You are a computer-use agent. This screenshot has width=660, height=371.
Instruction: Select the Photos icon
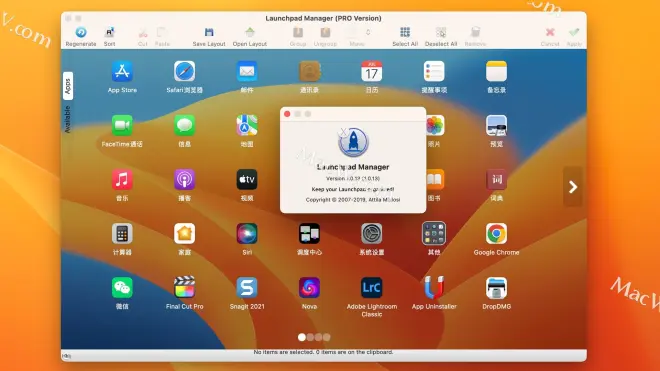tap(435, 125)
